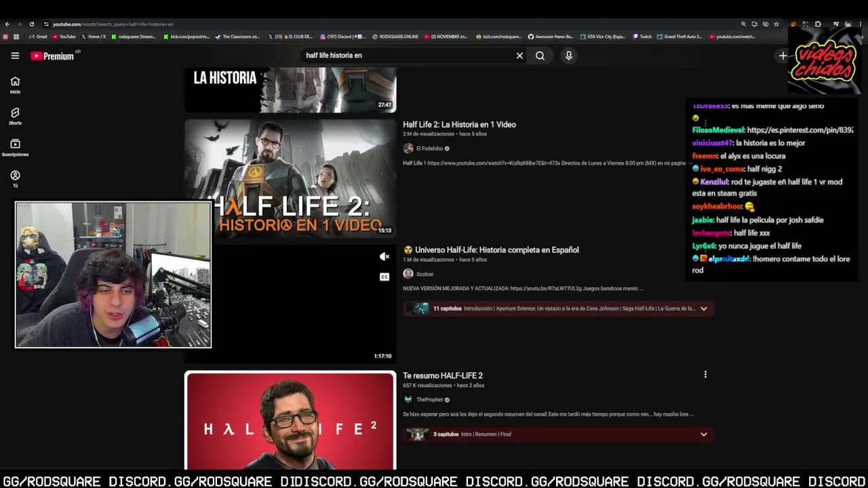868x488 pixels.
Task: Click the YouTube Premium logo
Action: 52,56
